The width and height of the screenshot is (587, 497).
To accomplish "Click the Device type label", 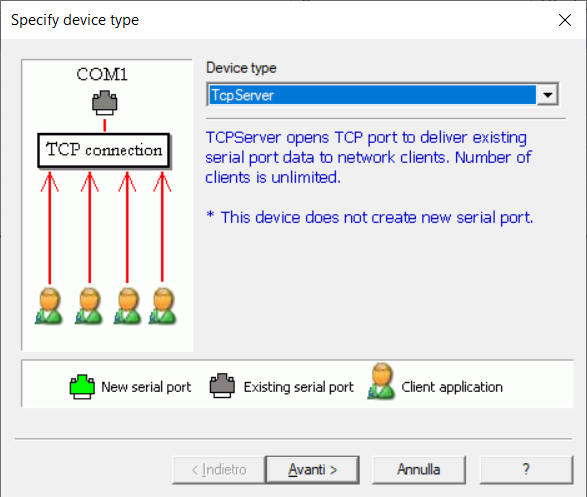I will point(241,68).
